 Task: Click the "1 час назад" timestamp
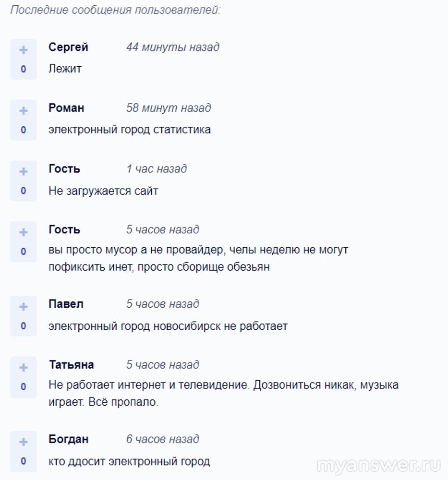[157, 169]
